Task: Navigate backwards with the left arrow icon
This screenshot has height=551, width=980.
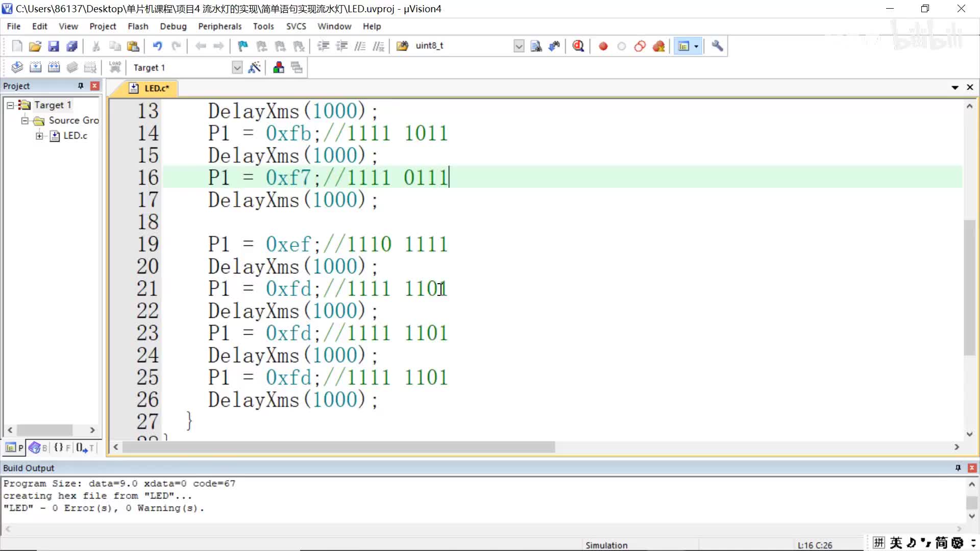Action: 201,46
